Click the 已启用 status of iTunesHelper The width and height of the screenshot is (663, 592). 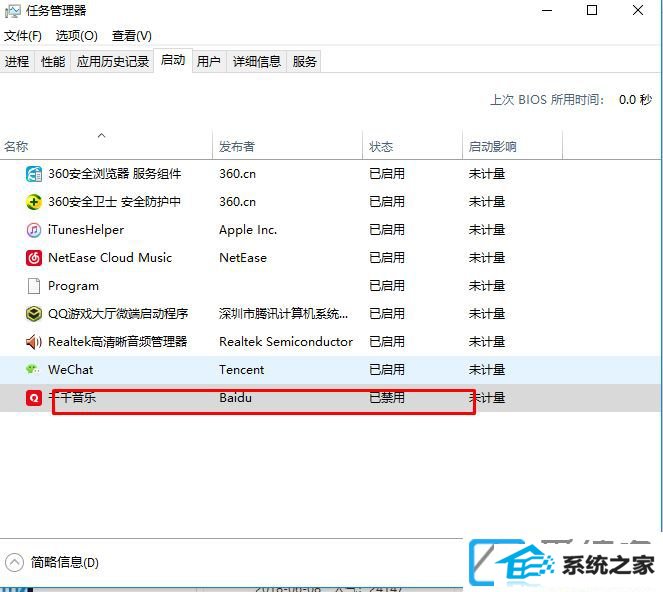tap(387, 230)
